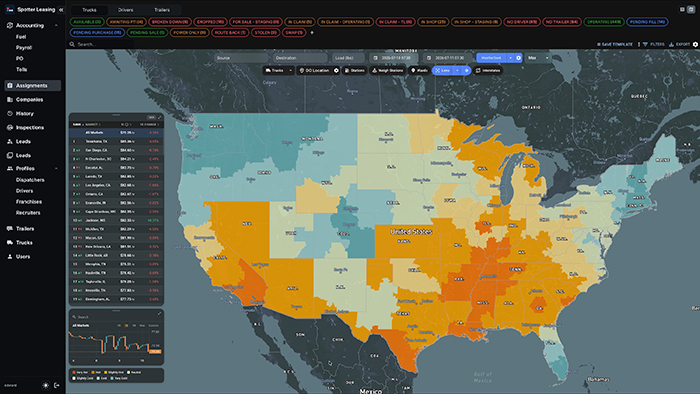700x394 pixels.
Task: Click the Save Template button
Action: (x=615, y=44)
